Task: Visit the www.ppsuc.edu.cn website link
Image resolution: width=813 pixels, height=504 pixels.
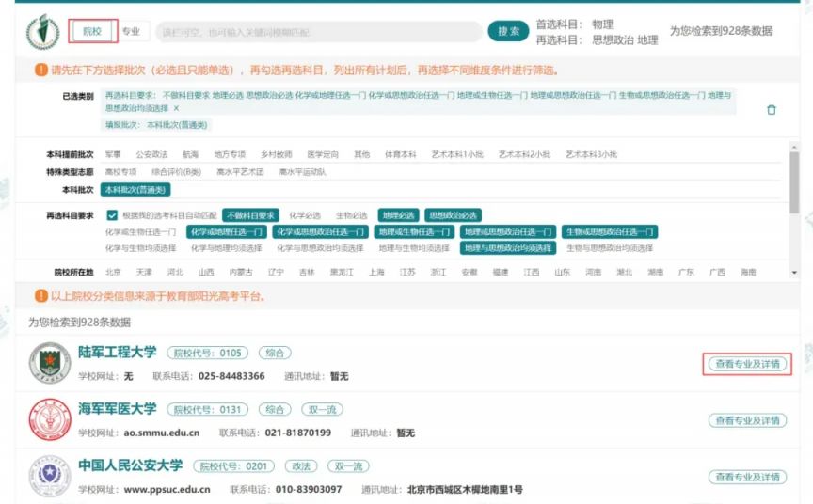Action: click(x=167, y=489)
